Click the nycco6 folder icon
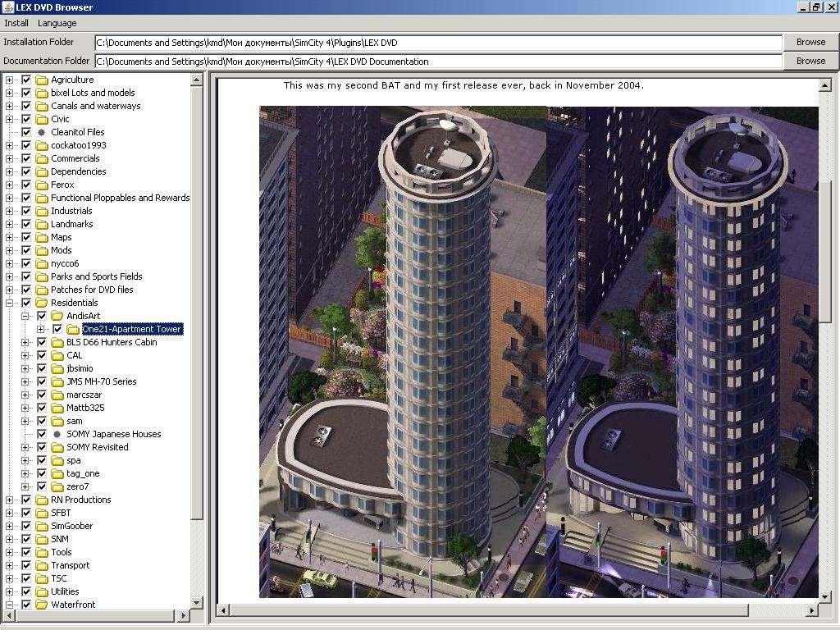The height and width of the screenshot is (630, 840). (42, 263)
